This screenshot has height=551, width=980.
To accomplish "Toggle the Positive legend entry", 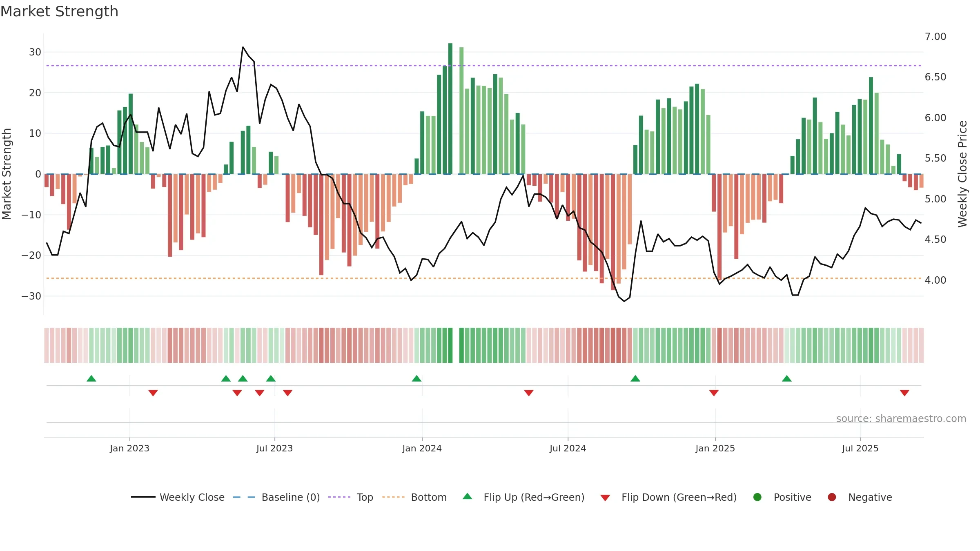I will (782, 497).
